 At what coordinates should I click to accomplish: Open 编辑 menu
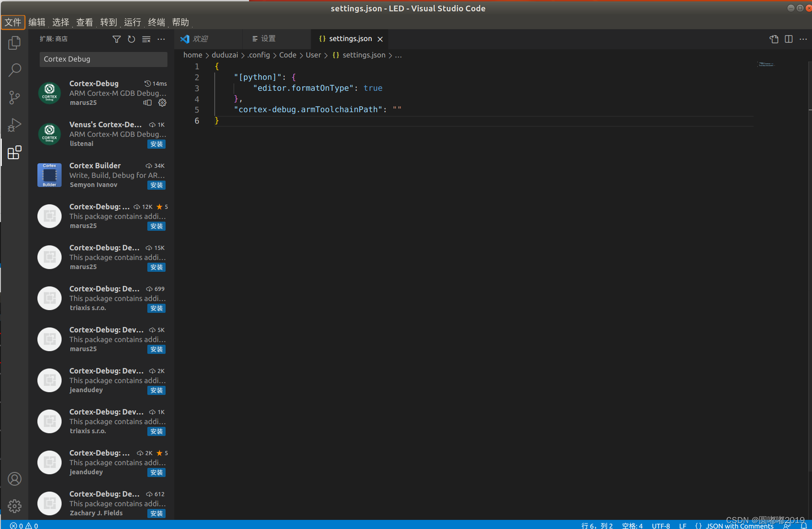[x=37, y=22]
